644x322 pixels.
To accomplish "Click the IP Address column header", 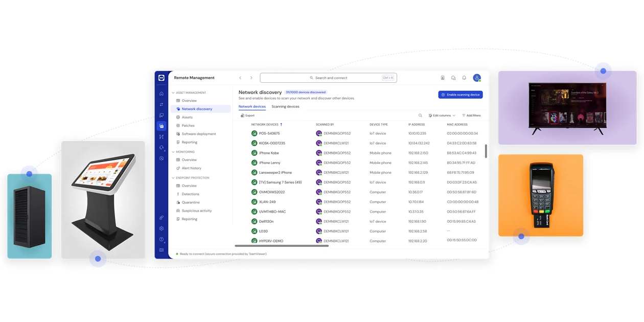I will coord(417,125).
